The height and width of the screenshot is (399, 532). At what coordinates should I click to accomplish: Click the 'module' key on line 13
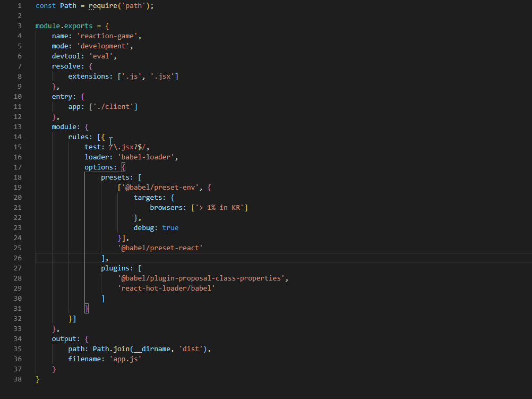(64, 126)
